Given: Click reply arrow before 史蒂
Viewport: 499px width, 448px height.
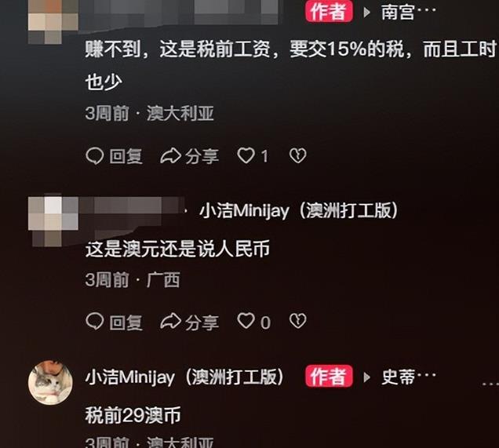Looking at the screenshot, I should tap(367, 377).
